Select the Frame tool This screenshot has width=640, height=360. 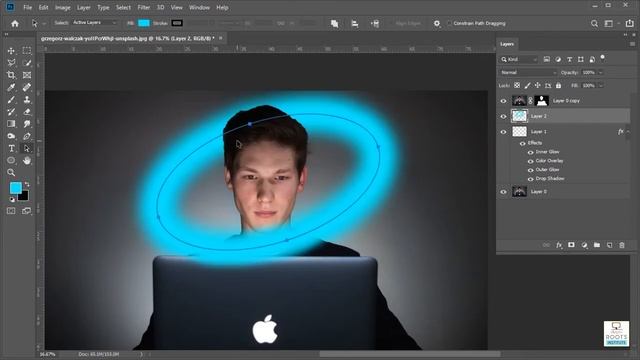click(27, 75)
